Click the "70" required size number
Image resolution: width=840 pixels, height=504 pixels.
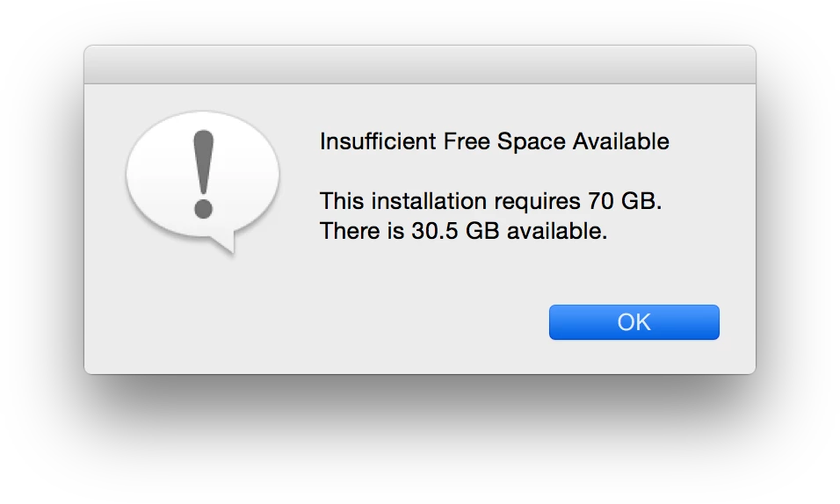tap(600, 201)
